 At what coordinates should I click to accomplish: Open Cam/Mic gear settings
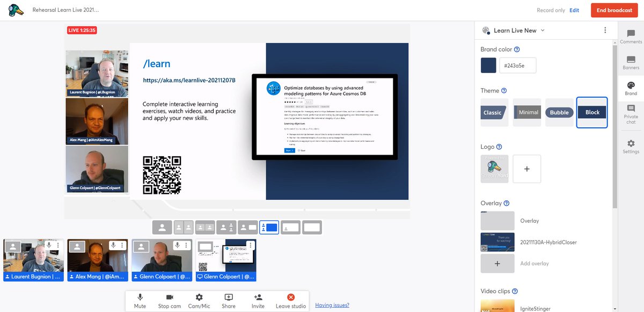199,297
